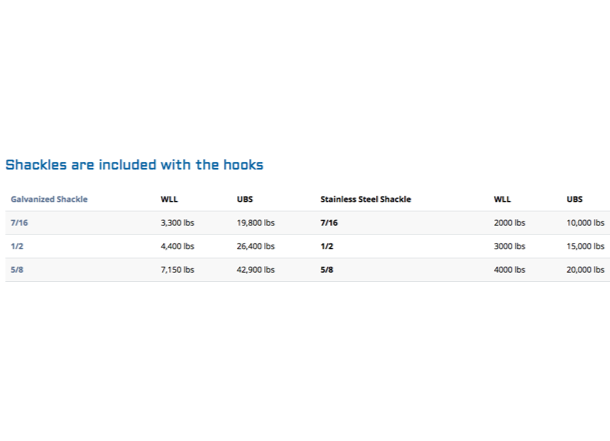Click the 'Shackles are included with the hooks' heading

[x=134, y=165]
